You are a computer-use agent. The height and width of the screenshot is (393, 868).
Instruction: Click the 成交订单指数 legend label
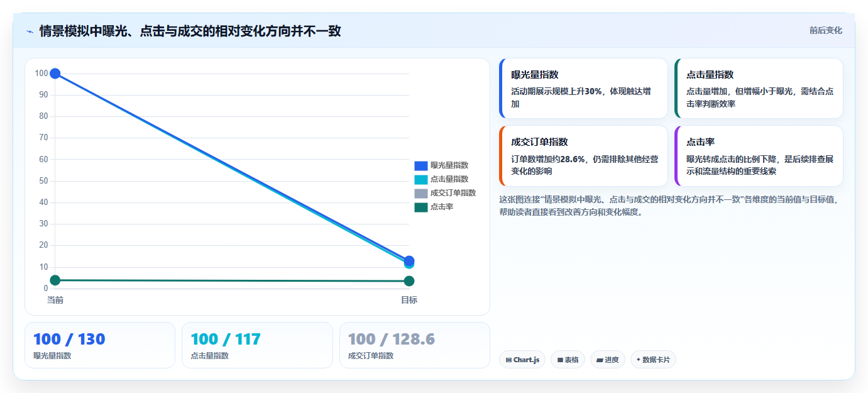point(453,193)
